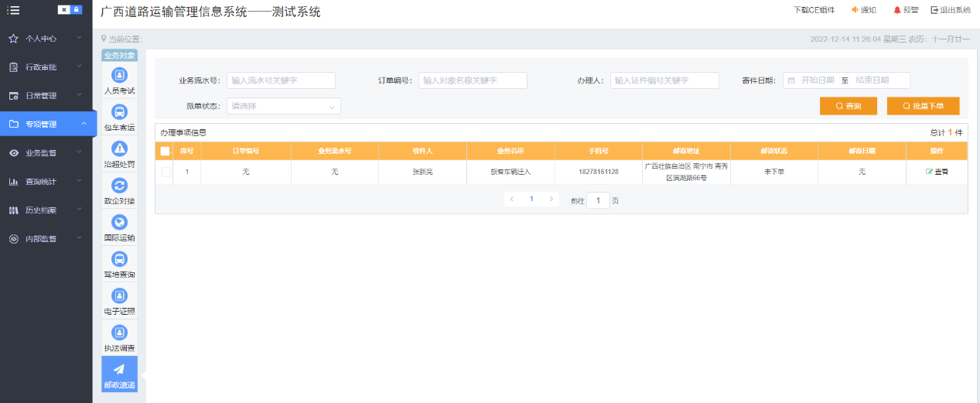Open the 个人中心 menu item
980x403 pixels.
[x=46, y=38]
